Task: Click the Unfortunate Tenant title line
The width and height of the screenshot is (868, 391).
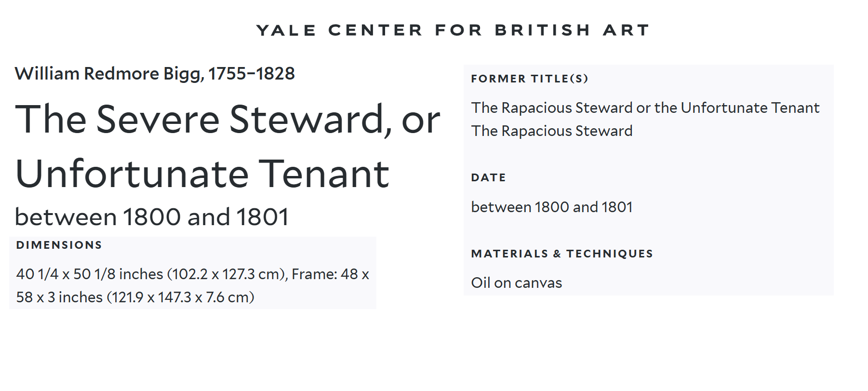Action: 202,174
